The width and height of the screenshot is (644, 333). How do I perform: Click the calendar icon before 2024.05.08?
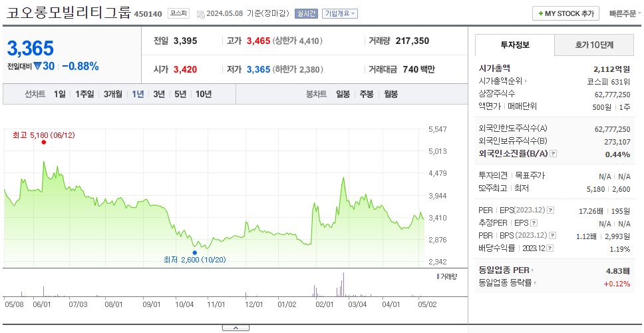[200, 15]
